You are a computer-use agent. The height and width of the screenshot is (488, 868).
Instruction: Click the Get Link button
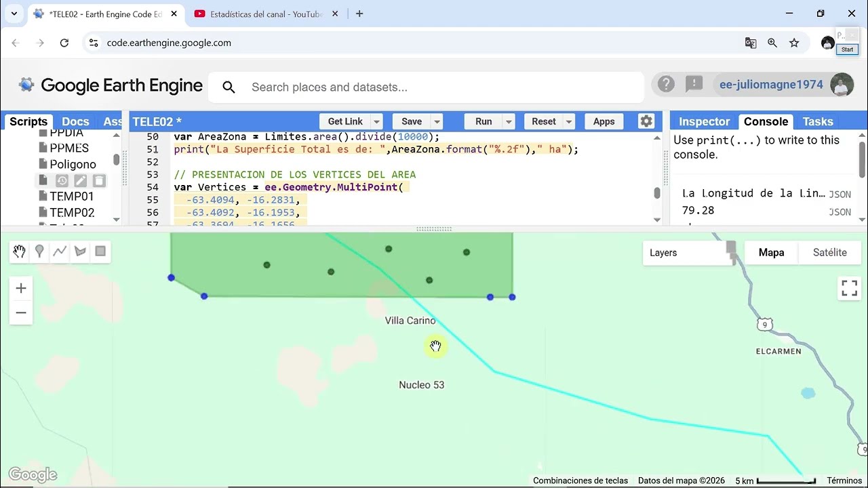(345, 122)
